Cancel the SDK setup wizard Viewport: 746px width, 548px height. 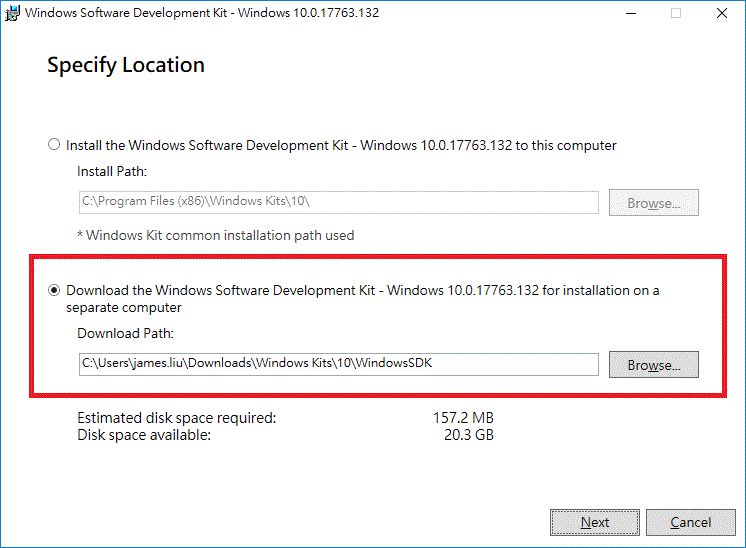point(690,522)
